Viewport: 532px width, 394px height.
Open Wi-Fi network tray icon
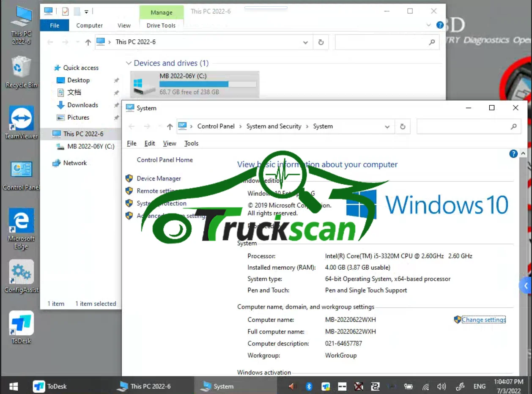pyautogui.click(x=426, y=386)
